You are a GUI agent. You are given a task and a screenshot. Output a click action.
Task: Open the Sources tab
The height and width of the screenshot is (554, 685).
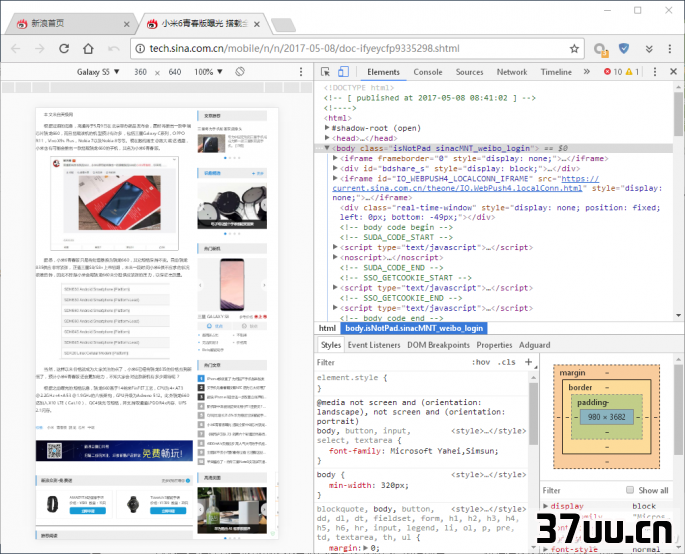pyautogui.click(x=470, y=72)
